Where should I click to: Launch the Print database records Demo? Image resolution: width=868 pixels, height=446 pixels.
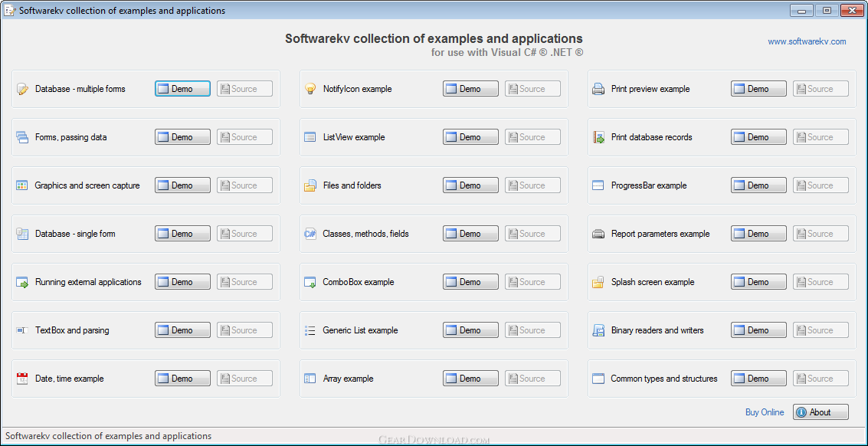click(759, 137)
